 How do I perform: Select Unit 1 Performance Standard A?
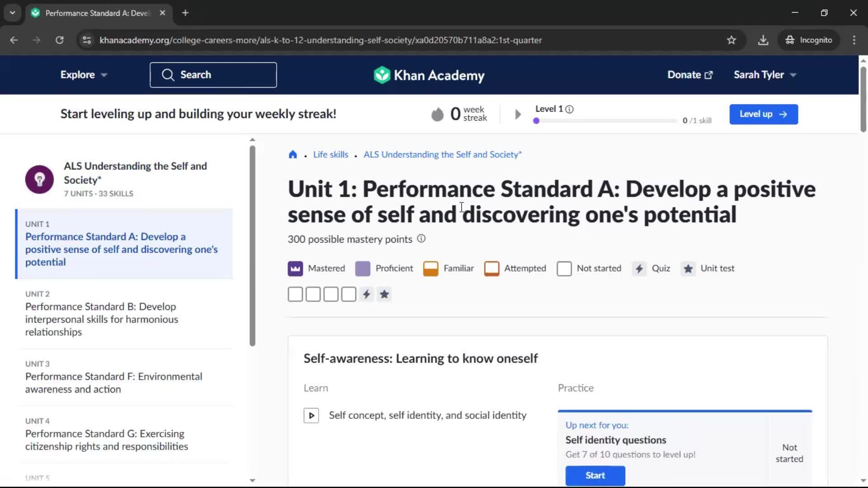pyautogui.click(x=124, y=244)
